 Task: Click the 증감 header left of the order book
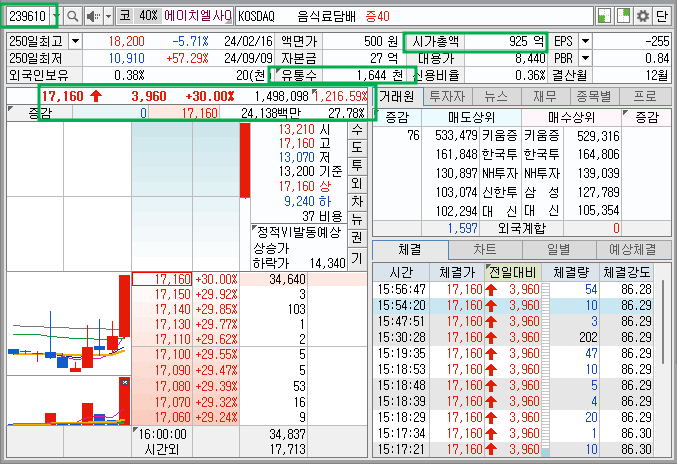coord(40,113)
